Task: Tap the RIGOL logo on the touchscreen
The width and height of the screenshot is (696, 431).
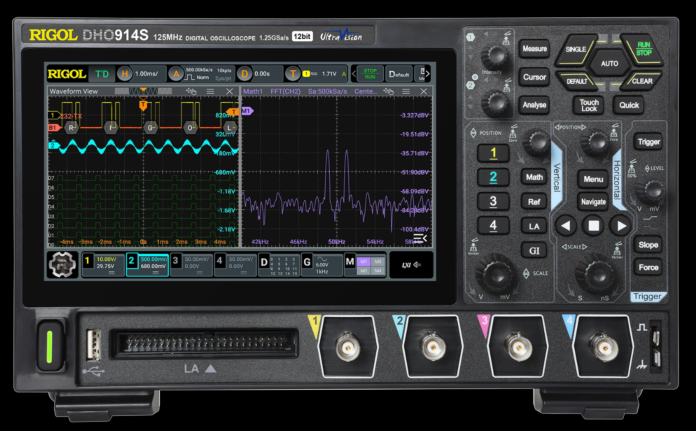Action: coord(67,74)
